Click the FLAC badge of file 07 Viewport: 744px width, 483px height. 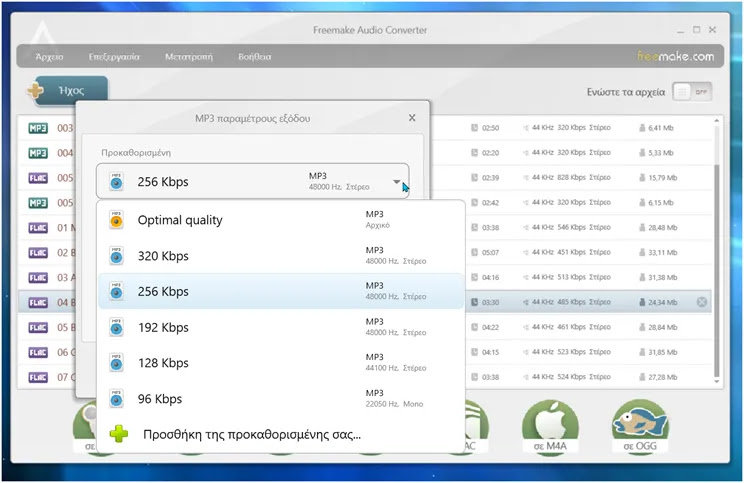(x=38, y=378)
